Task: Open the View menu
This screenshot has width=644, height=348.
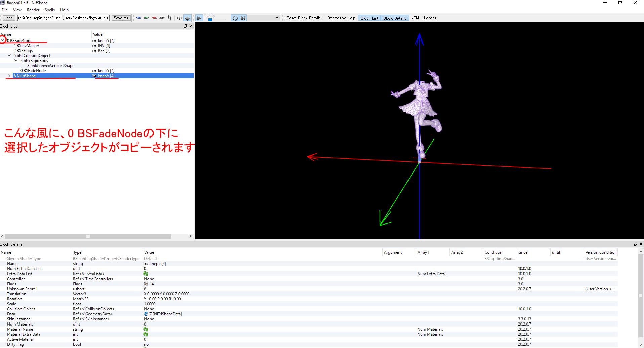Action: [17, 10]
